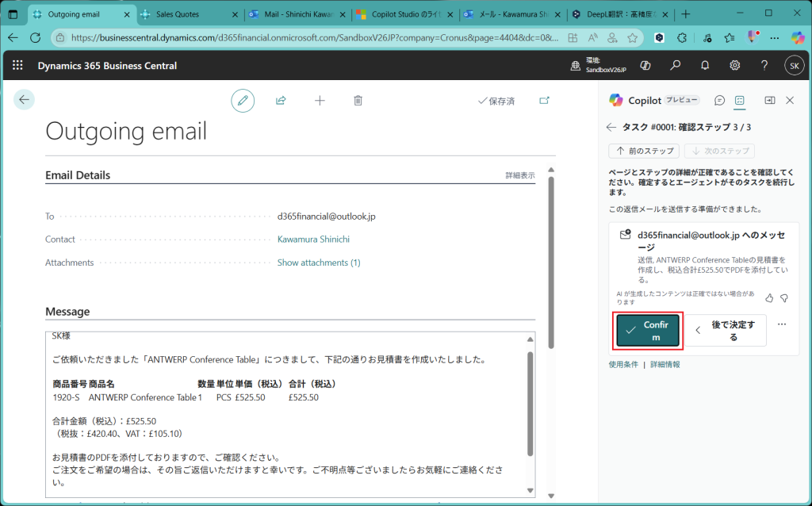812x506 pixels.
Task: Open the page in a new window
Action: pos(544,101)
